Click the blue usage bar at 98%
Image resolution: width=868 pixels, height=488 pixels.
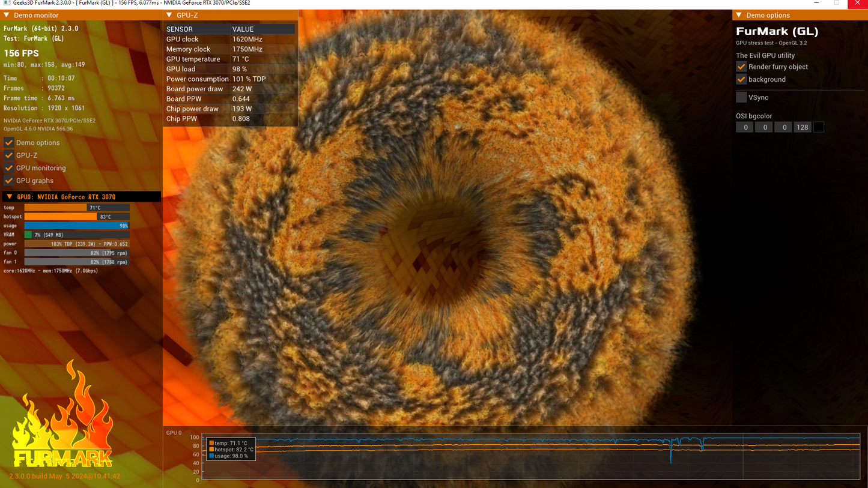[x=77, y=226]
